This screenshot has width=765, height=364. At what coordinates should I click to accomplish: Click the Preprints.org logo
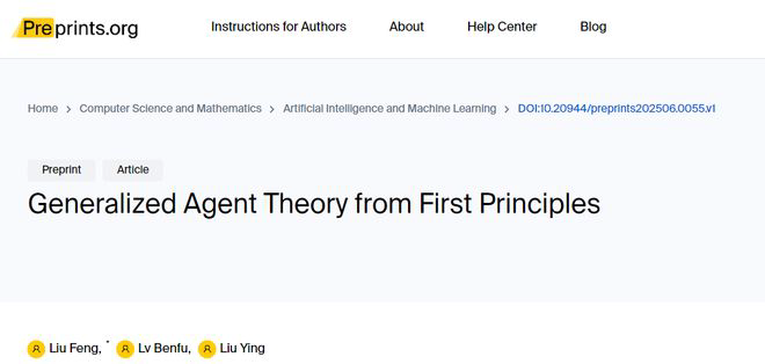[75, 28]
